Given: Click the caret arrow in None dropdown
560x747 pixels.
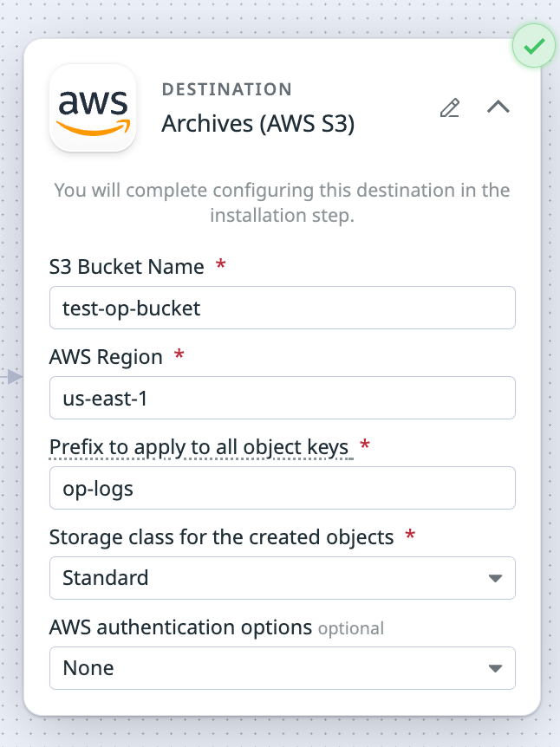Looking at the screenshot, I should [x=495, y=668].
